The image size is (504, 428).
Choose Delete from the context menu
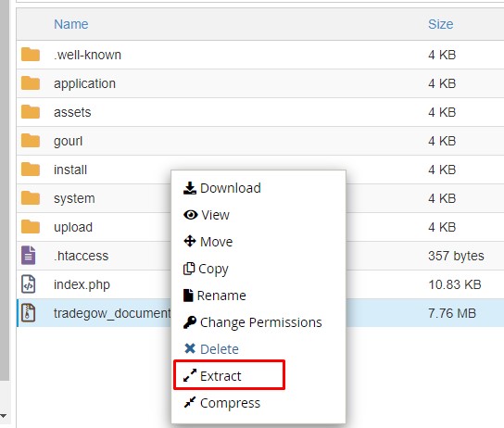(220, 349)
